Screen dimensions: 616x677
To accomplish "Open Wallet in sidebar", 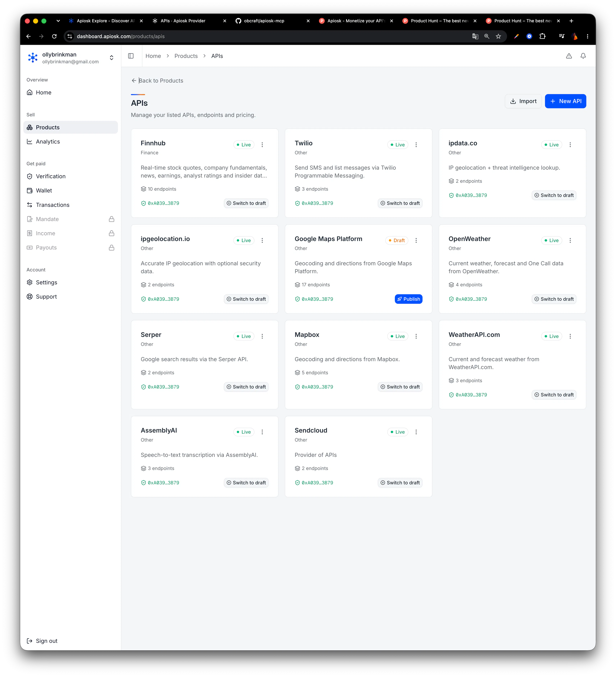I will [x=70, y=190].
